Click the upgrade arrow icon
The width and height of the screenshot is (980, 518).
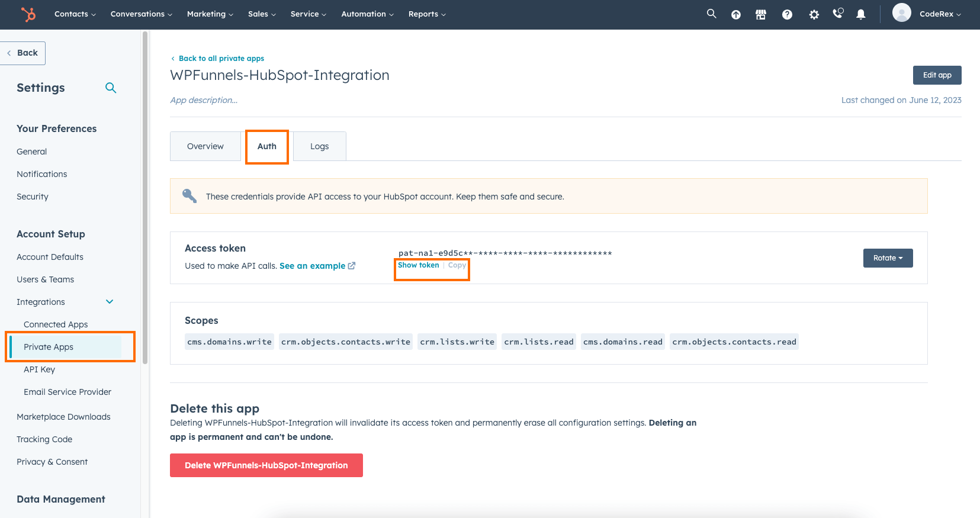coord(736,15)
